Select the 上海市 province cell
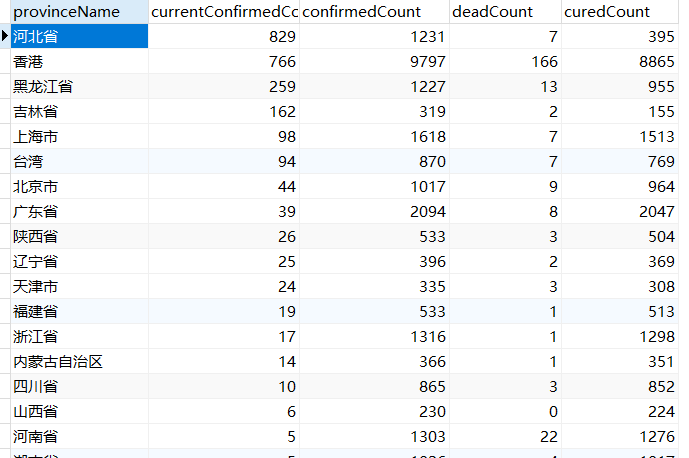This screenshot has width=689, height=458. tap(80, 136)
